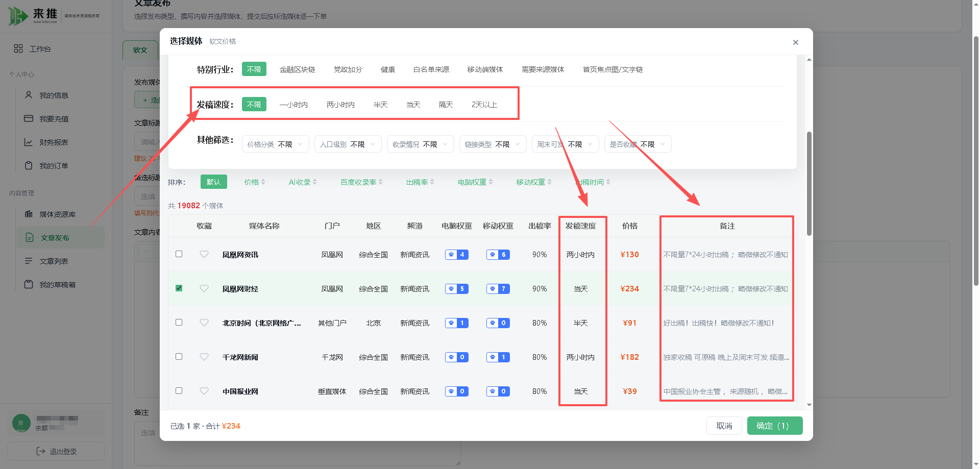Tick the 中国报业网 row checkbox
The height and width of the screenshot is (469, 980).
click(179, 390)
